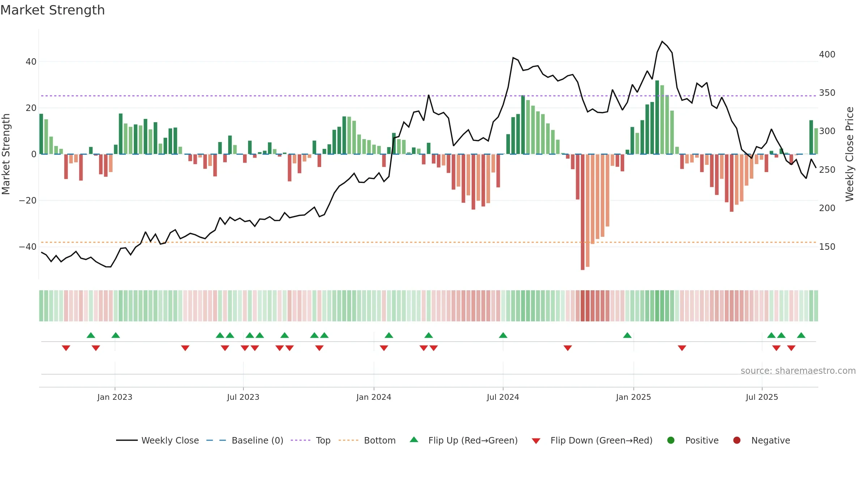Click the purple dotted Top line sample in legend
This screenshot has height=488, width=868.
pyautogui.click(x=301, y=440)
